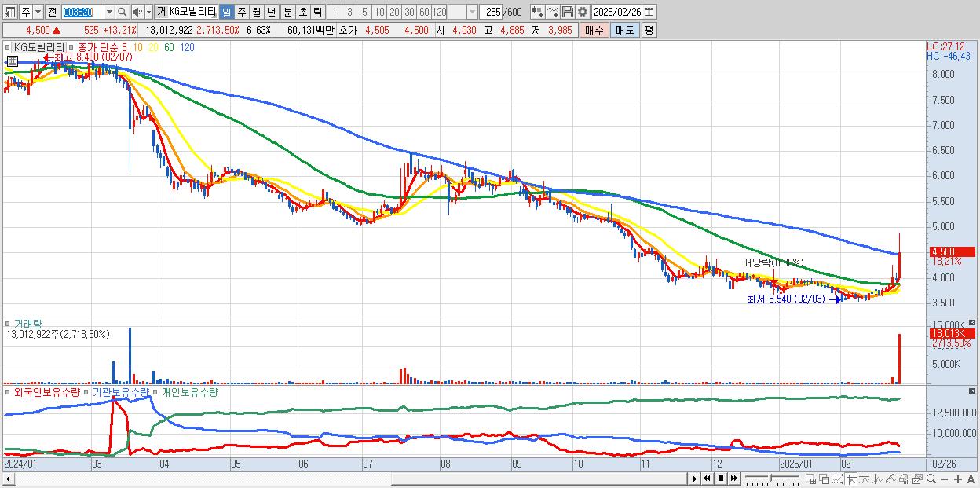Open the 주 type dropdown arrow
Image resolution: width=980 pixels, height=488 pixels.
38,12
